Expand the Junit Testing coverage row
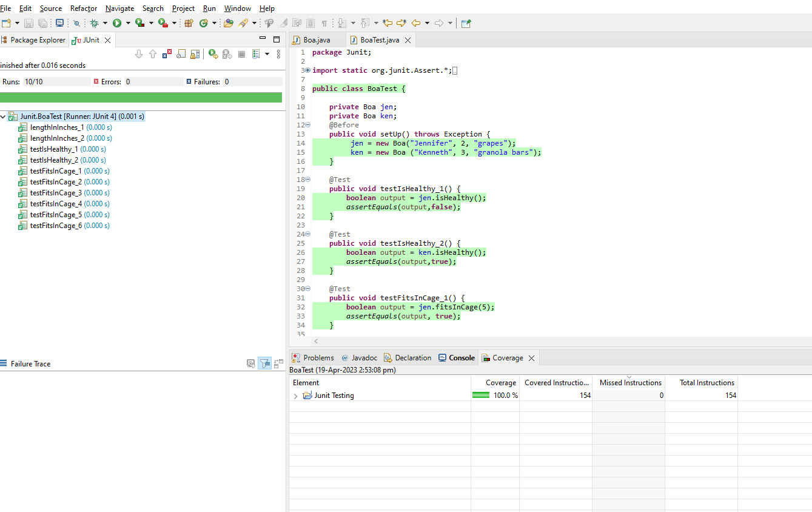This screenshot has height=512, width=812. coord(295,396)
